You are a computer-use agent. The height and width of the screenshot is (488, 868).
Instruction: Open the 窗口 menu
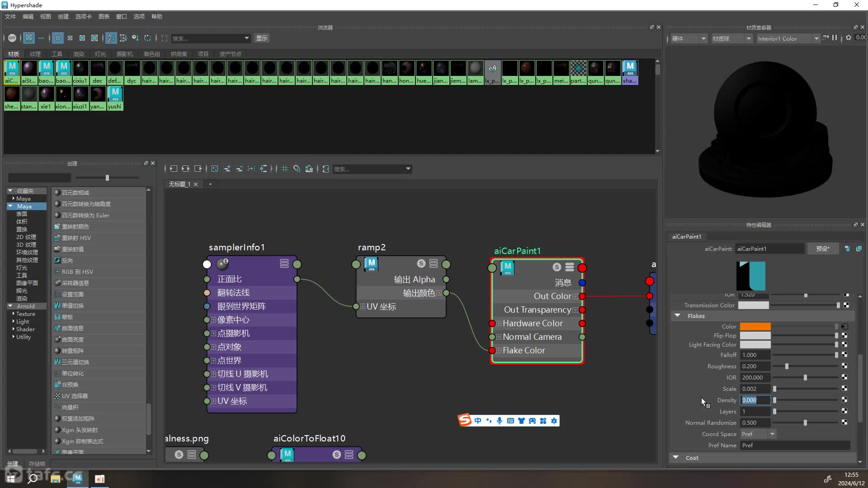click(122, 17)
